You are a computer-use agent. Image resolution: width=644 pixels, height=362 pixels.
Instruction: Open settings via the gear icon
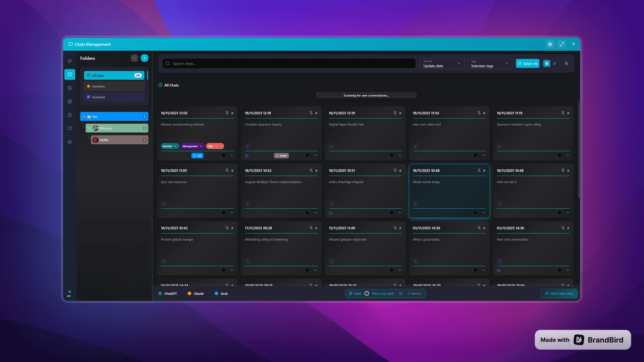coord(70,142)
